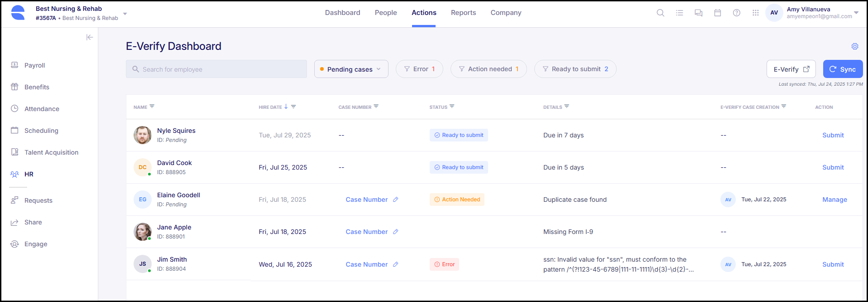Viewport: 868px width, 302px height.
Task: Open the task list icon in header
Action: click(x=679, y=13)
